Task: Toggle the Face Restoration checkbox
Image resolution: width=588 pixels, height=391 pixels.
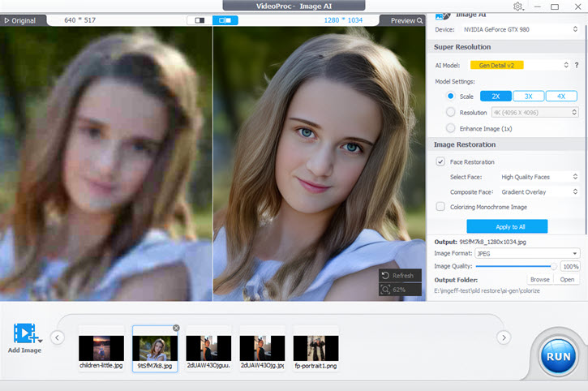Action: point(440,162)
